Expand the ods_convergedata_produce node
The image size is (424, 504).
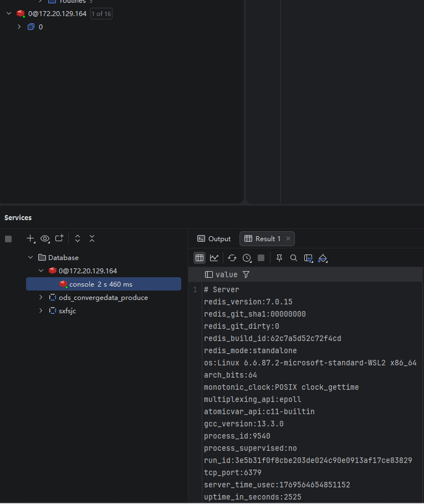click(41, 297)
